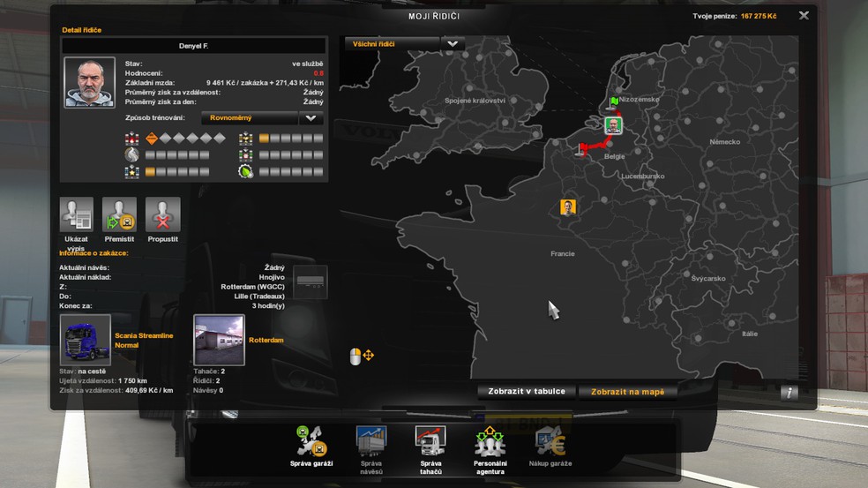Image resolution: width=868 pixels, height=488 pixels.
Task: Click the info button on map
Action: tap(789, 393)
